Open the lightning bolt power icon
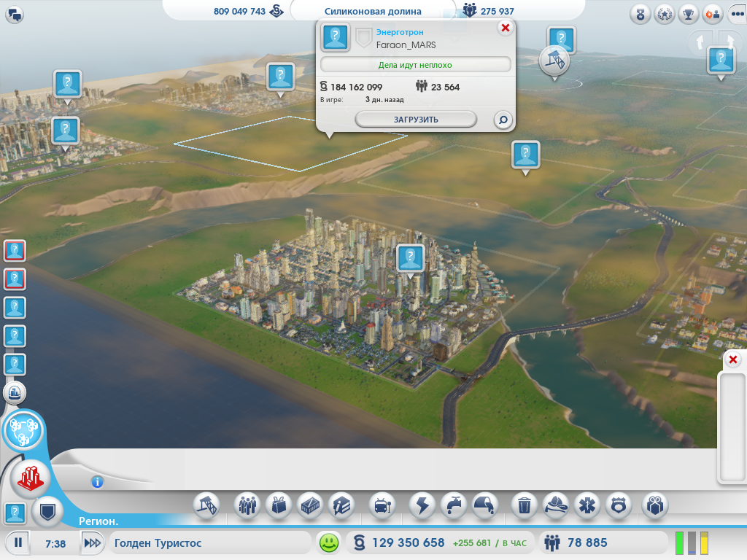747x560 pixels. click(x=422, y=505)
